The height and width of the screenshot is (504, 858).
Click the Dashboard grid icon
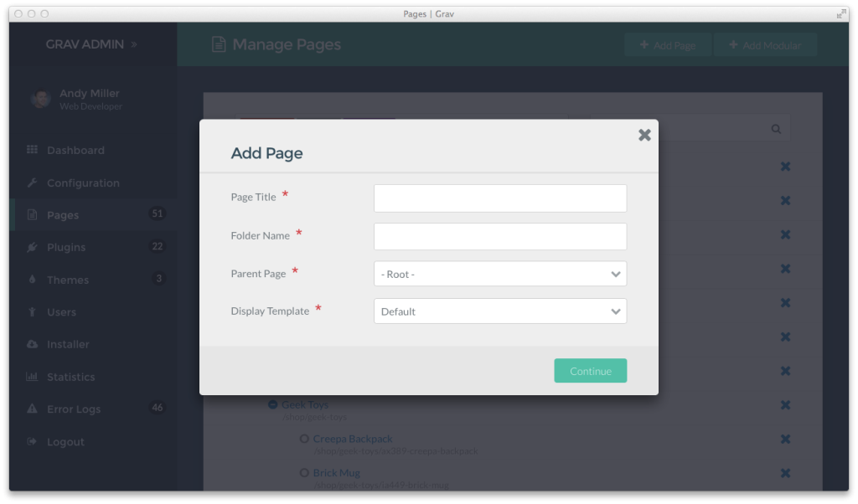33,149
